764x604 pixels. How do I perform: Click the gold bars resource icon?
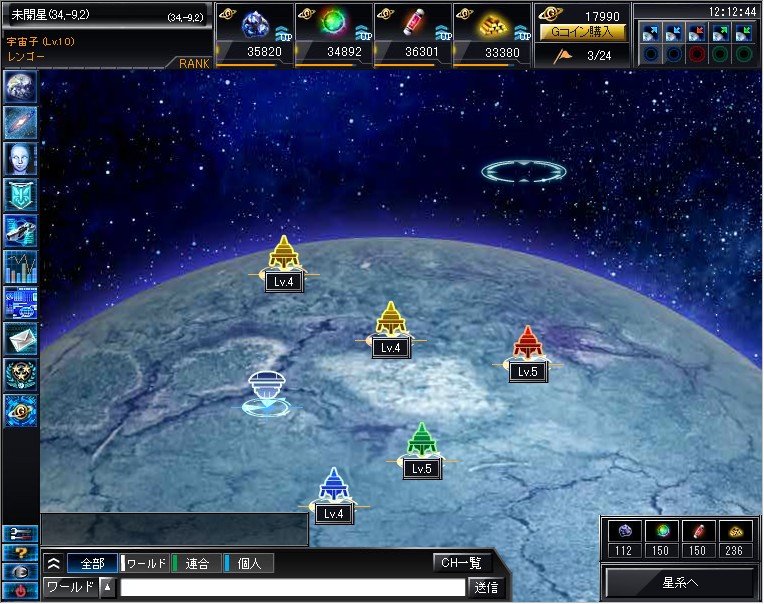(x=493, y=24)
